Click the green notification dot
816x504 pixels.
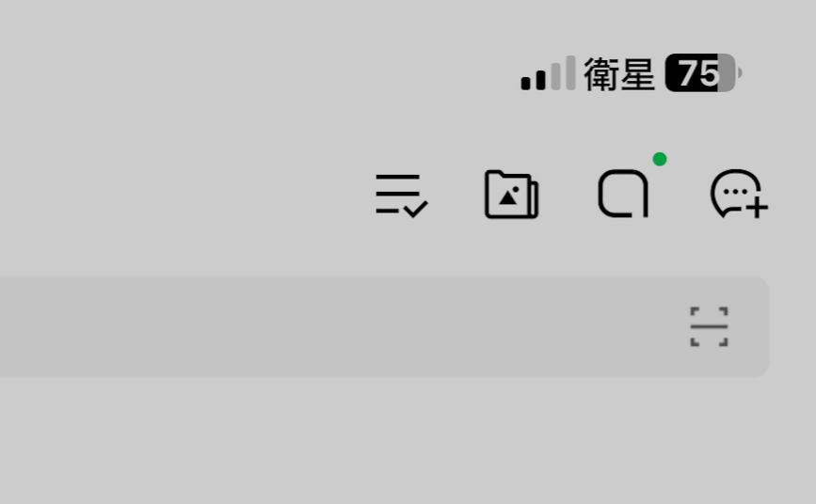[x=660, y=159]
